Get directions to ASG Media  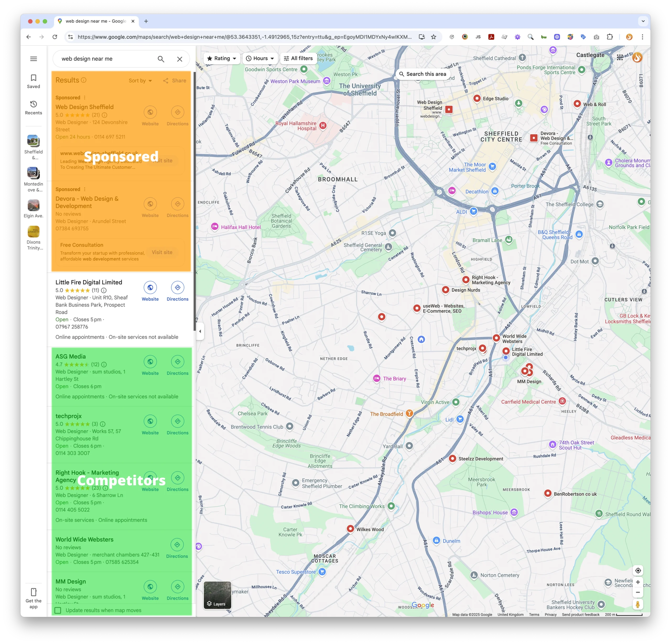pyautogui.click(x=178, y=362)
